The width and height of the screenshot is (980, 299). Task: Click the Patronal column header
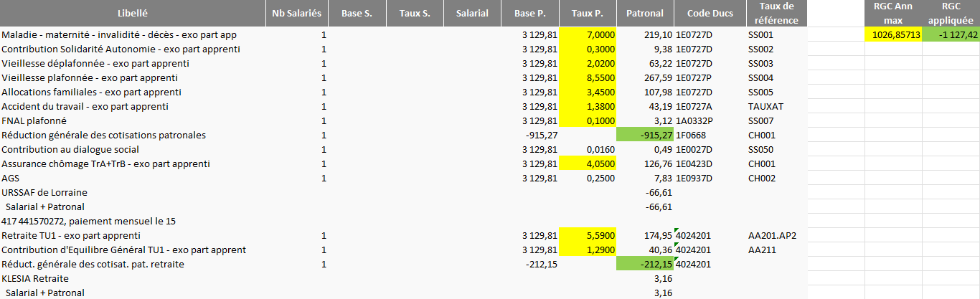(645, 13)
